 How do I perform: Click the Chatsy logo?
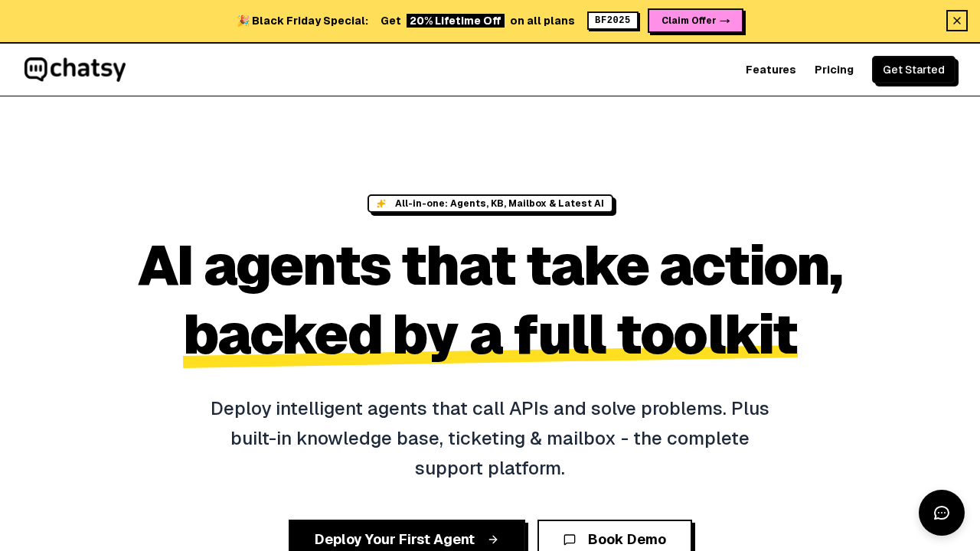pos(75,70)
